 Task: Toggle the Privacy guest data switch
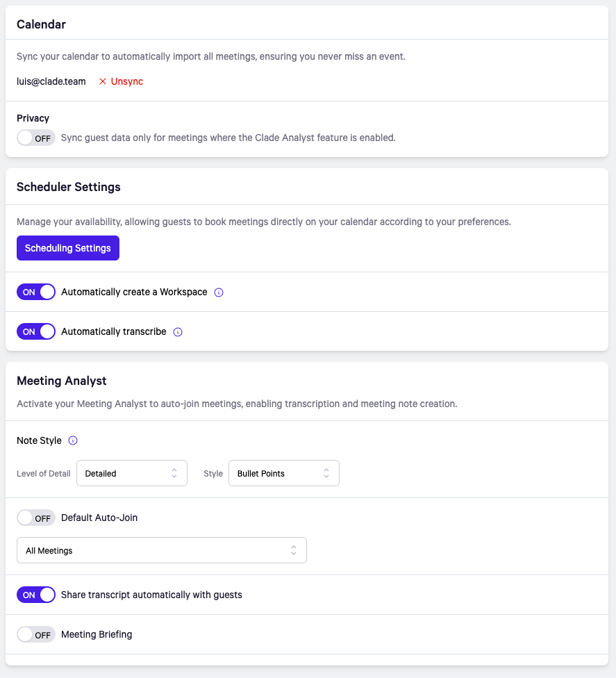pos(36,138)
